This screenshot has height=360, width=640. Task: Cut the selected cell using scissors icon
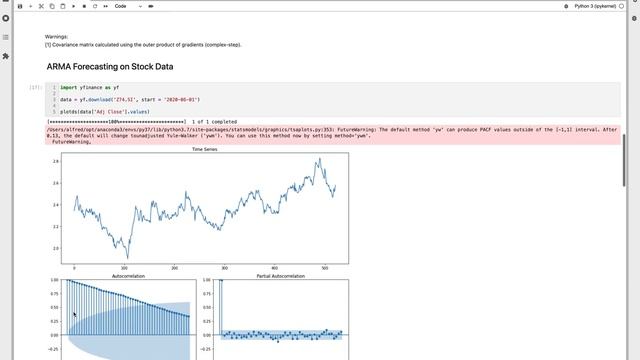(x=41, y=6)
